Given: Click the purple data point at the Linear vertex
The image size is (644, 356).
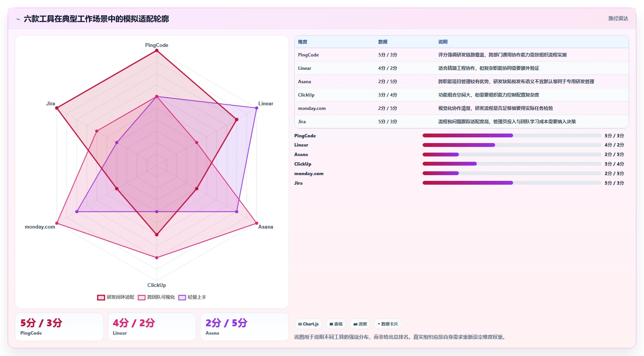Looking at the screenshot, I should tap(257, 108).
